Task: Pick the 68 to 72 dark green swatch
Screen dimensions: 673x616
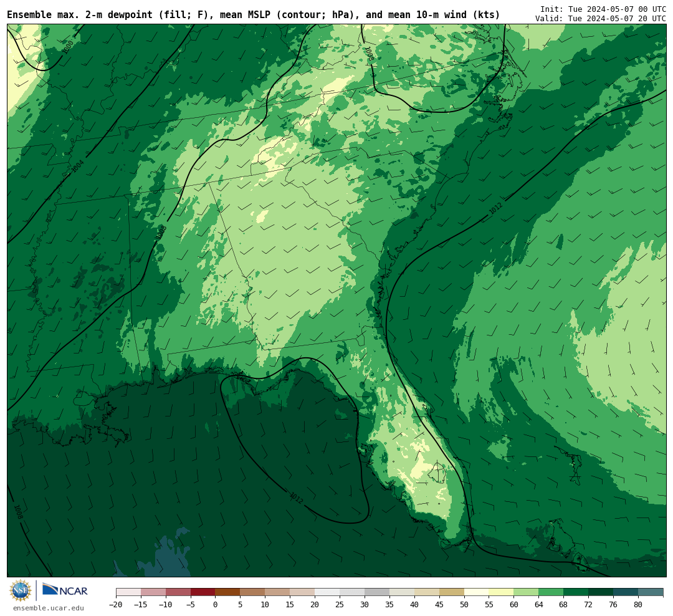Action: coord(576,592)
